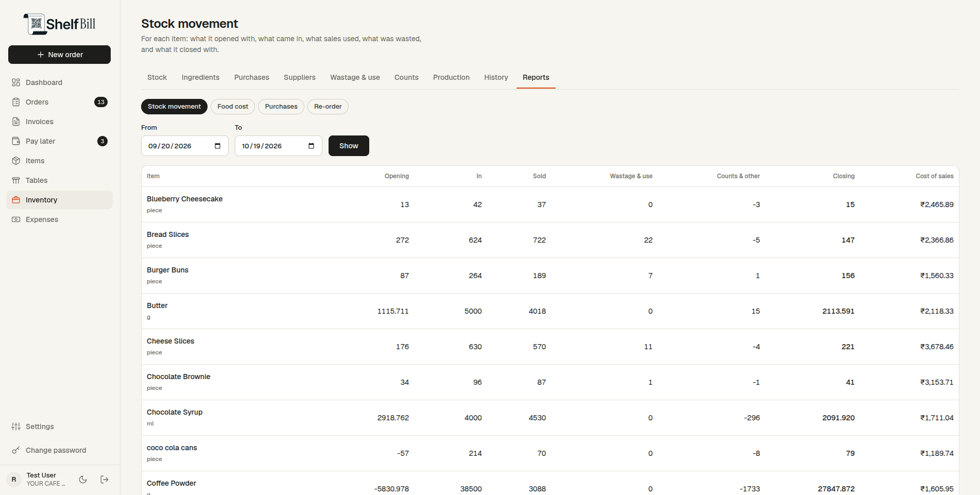Click the Pay later badge 3
The width and height of the screenshot is (980, 495).
pyautogui.click(x=102, y=141)
